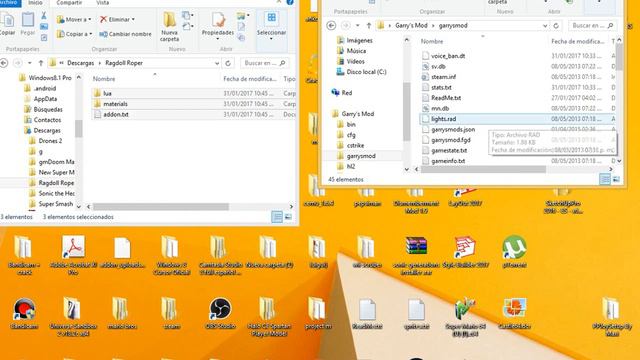The width and height of the screenshot is (640, 360).
Task: Launch OBS Studio from the desktop
Action: pyautogui.click(x=220, y=313)
